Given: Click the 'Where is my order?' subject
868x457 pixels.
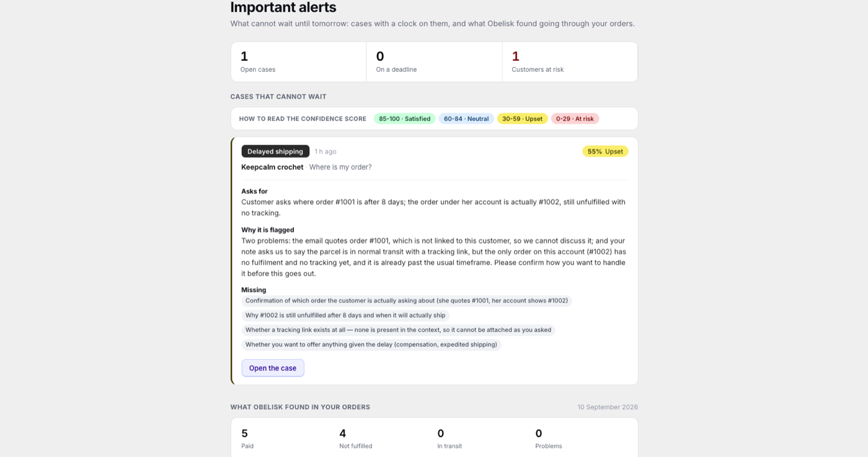Looking at the screenshot, I should (x=340, y=167).
